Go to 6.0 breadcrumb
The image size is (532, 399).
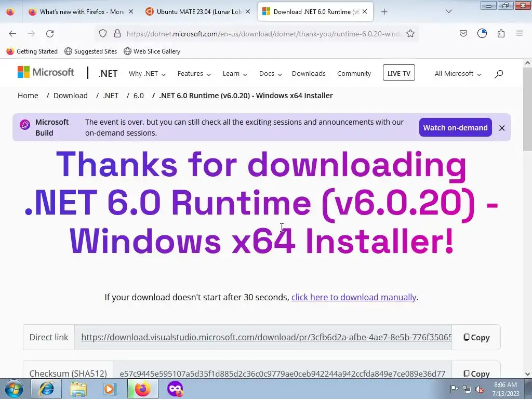138,96
